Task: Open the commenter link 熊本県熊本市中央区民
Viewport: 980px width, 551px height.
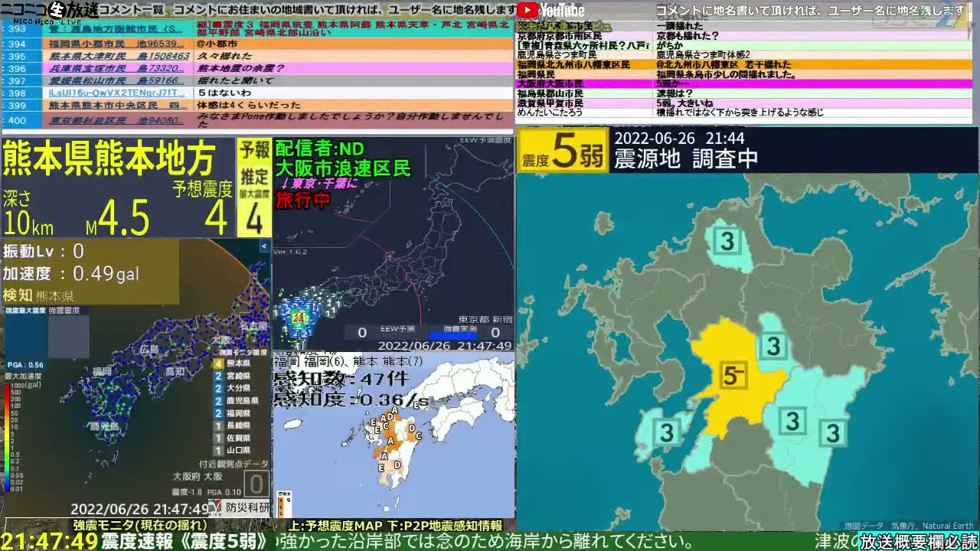Action: click(119, 105)
